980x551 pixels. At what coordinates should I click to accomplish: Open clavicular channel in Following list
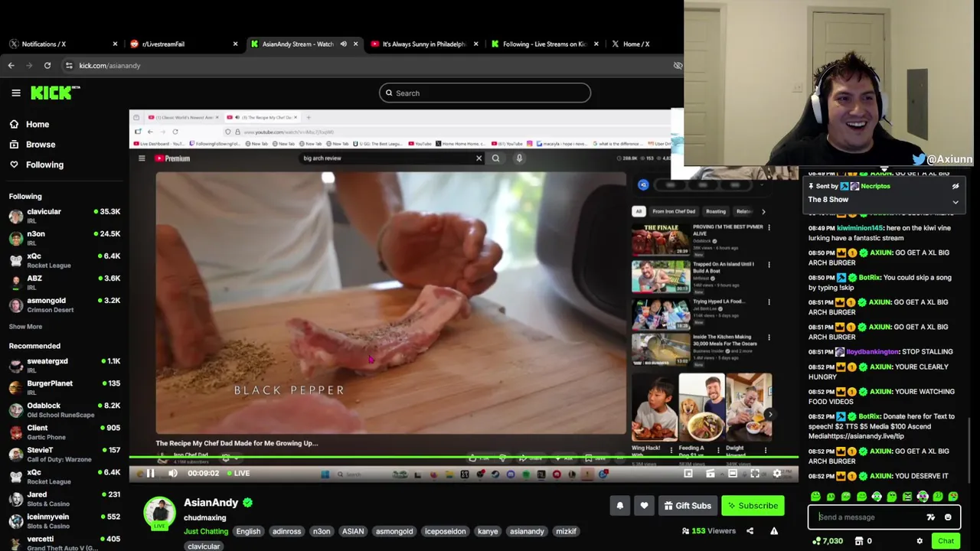tap(64, 216)
